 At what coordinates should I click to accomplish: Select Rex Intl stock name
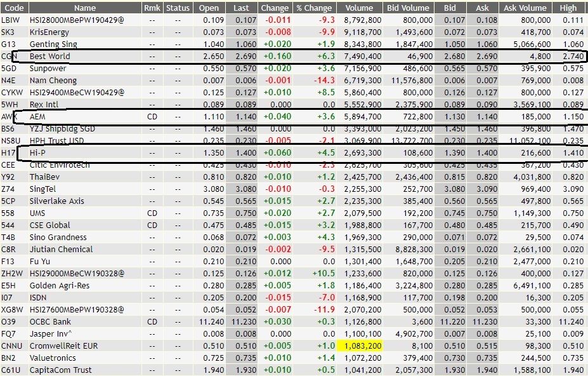click(x=44, y=104)
